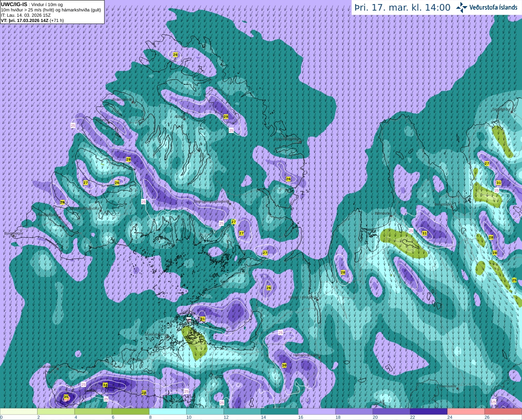
Task: Click the green 4–6 legend swatch
Action: [93, 411]
